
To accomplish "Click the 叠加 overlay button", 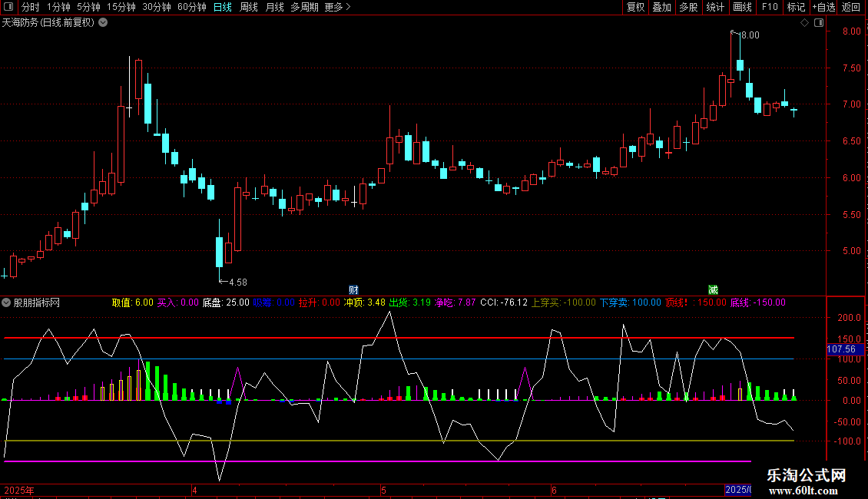I will point(661,7).
